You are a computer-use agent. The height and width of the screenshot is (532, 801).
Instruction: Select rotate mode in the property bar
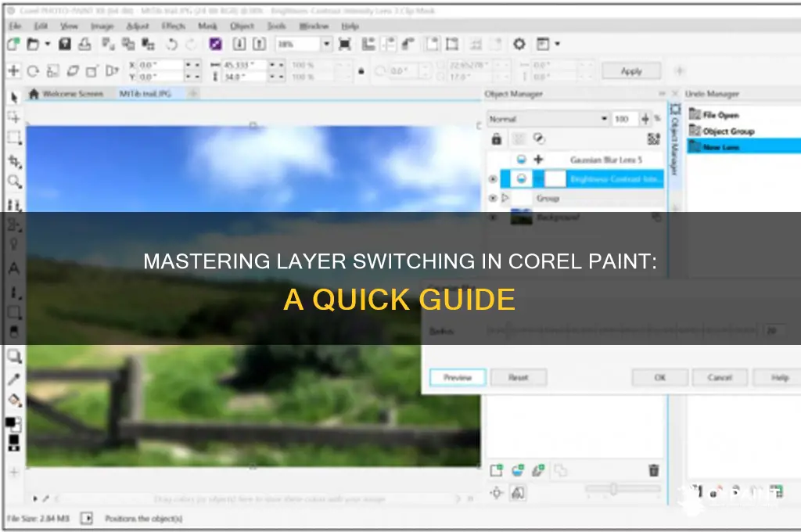point(33,71)
